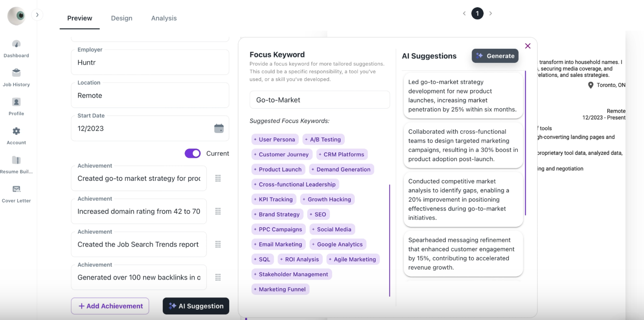The image size is (644, 320).
Task: Click drag handle beside domain rating achievement
Action: point(218,211)
